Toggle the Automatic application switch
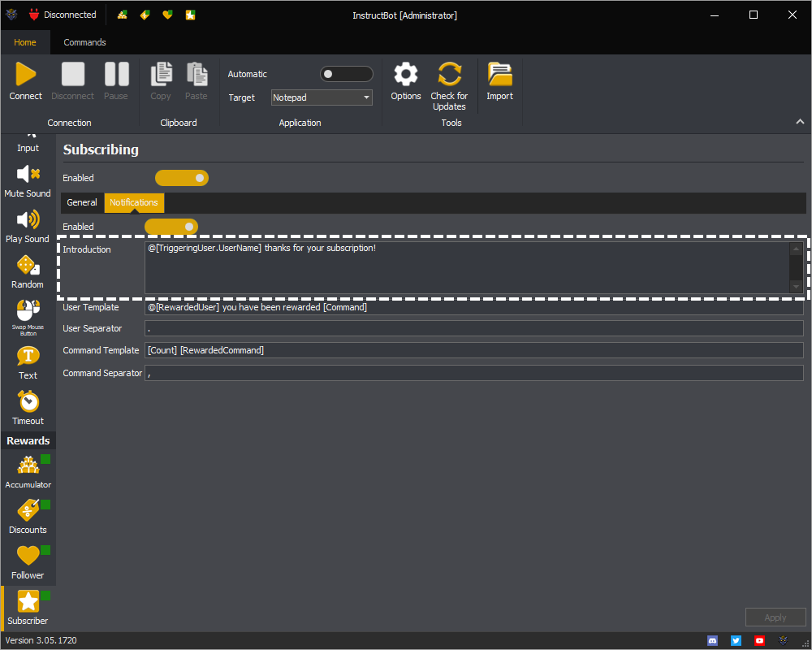Screen dimensions: 812x650 (x=347, y=74)
